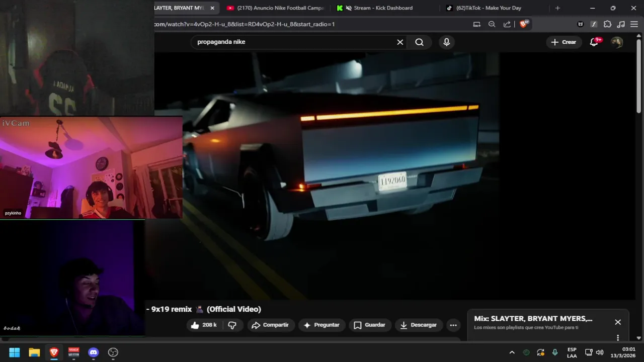Viewport: 644px width, 362px height.
Task: Click the network display tray icon
Action: 589,352
